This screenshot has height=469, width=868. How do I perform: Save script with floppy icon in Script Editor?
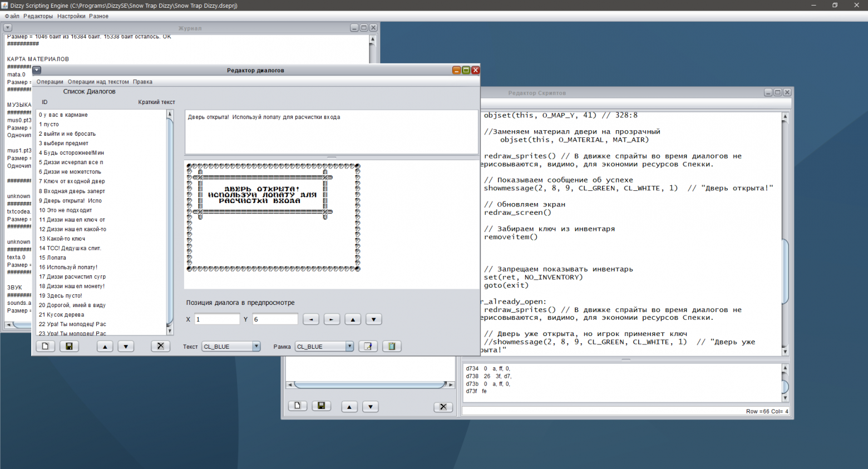[321, 406]
